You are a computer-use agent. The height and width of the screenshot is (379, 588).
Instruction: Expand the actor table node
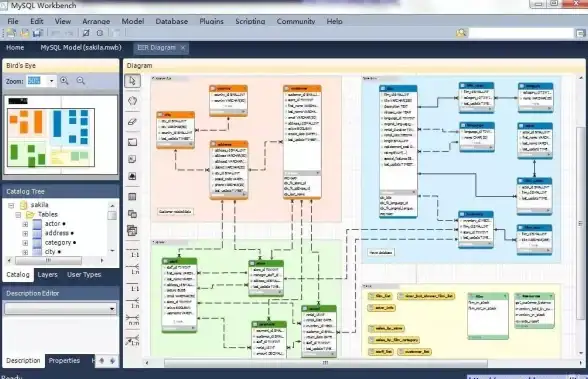tap(25, 224)
